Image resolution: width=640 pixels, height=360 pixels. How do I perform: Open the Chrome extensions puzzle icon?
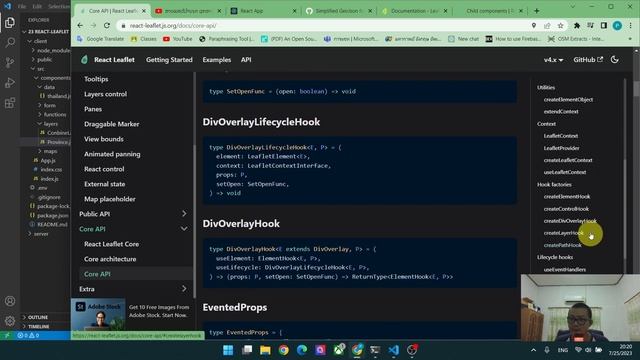tap(577, 25)
